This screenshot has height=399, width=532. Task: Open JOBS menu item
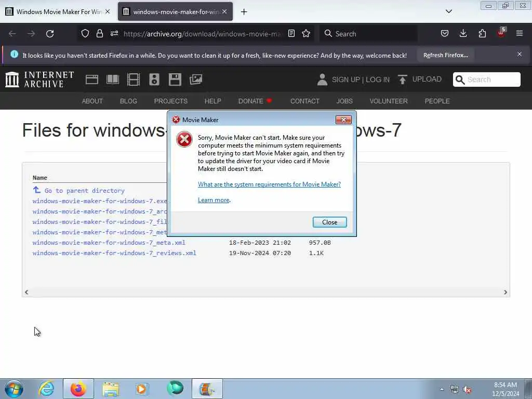click(x=344, y=101)
